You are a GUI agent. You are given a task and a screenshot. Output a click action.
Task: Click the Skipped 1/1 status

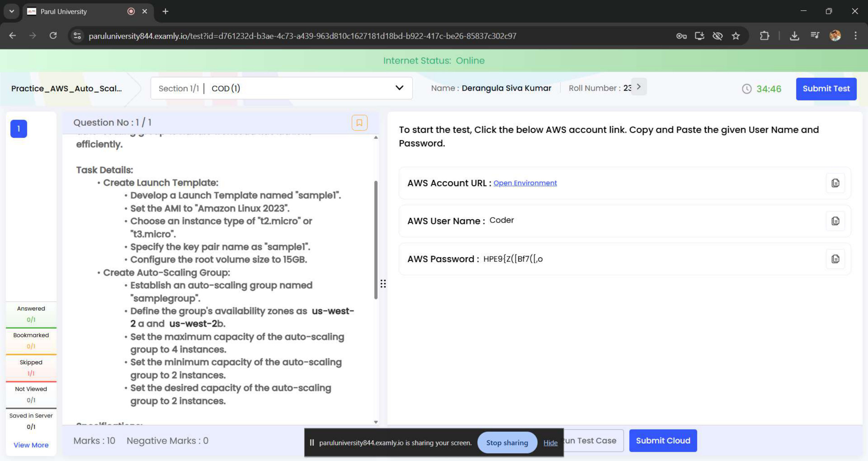pyautogui.click(x=31, y=367)
